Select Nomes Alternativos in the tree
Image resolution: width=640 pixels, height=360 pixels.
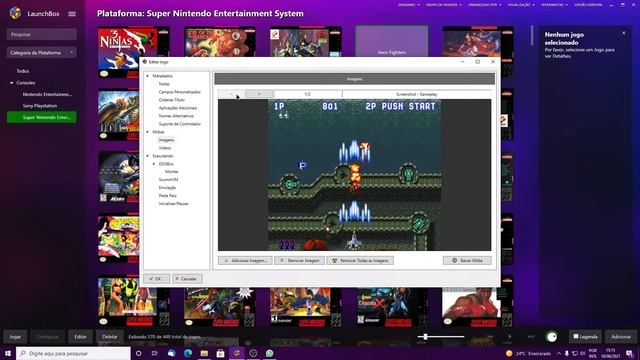(176, 116)
